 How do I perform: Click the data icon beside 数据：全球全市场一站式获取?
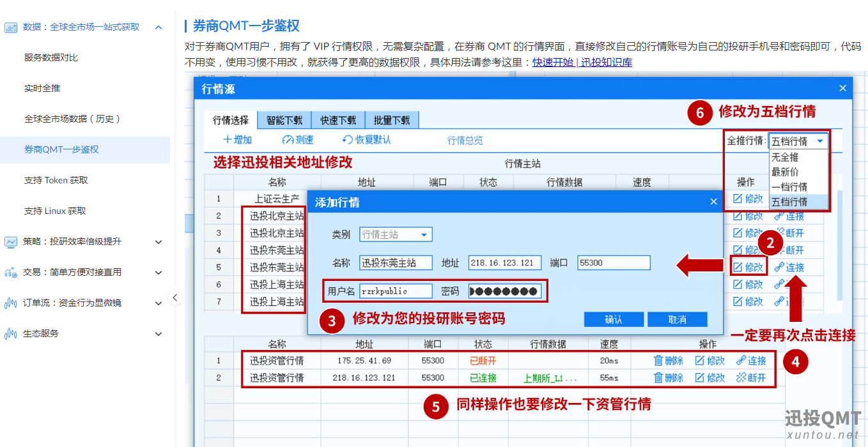pos(11,27)
